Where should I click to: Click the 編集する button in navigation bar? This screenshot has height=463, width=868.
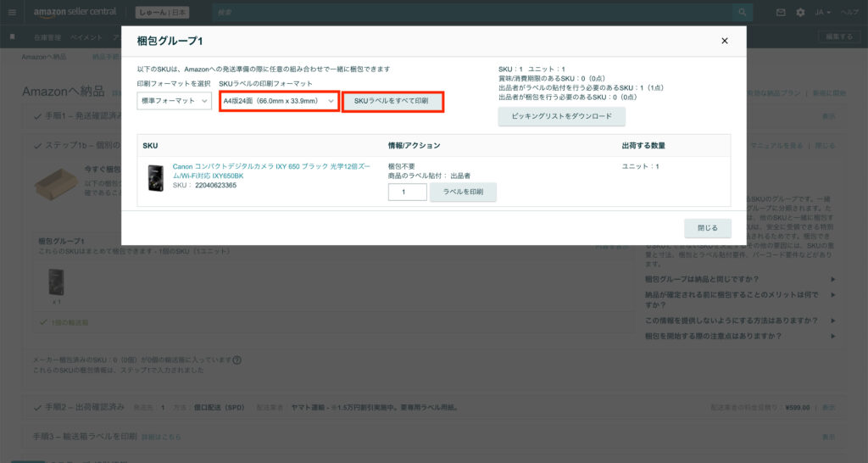(x=839, y=36)
